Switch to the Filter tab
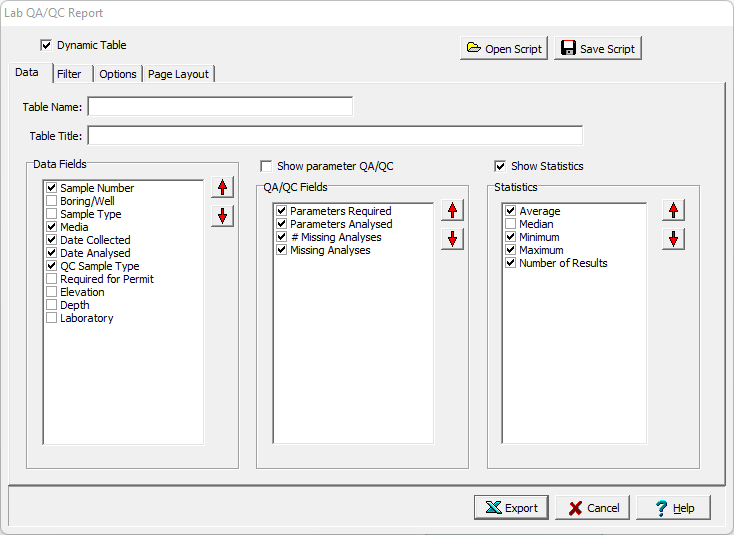This screenshot has height=535, width=734. coord(69,74)
